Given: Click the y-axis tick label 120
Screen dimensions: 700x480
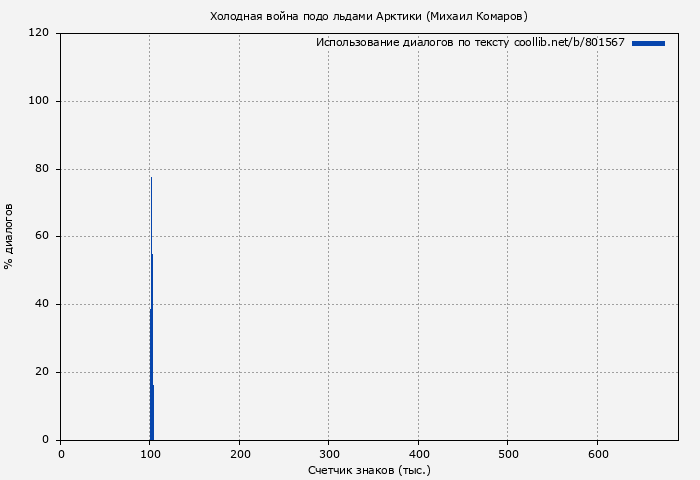Looking at the screenshot, I should pos(39,33).
